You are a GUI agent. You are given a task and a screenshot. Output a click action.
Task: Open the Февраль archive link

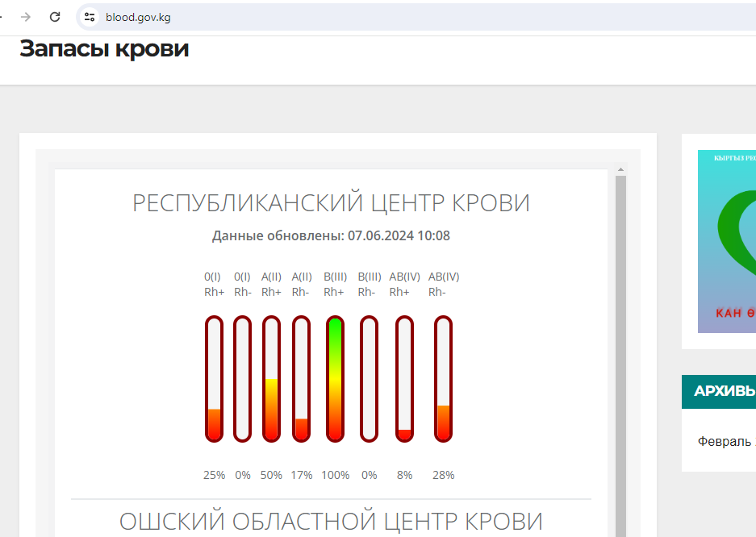pyautogui.click(x=724, y=442)
